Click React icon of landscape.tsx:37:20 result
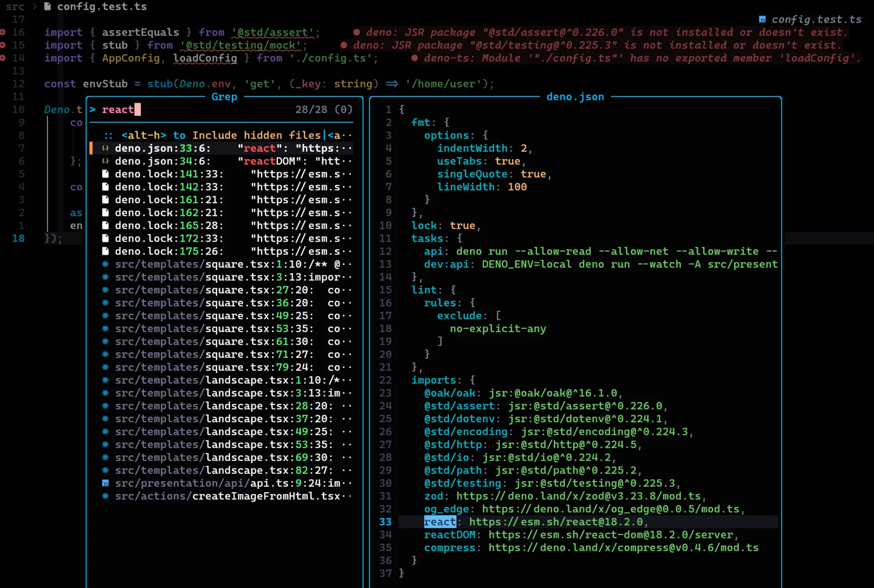Image resolution: width=874 pixels, height=588 pixels. (105, 419)
